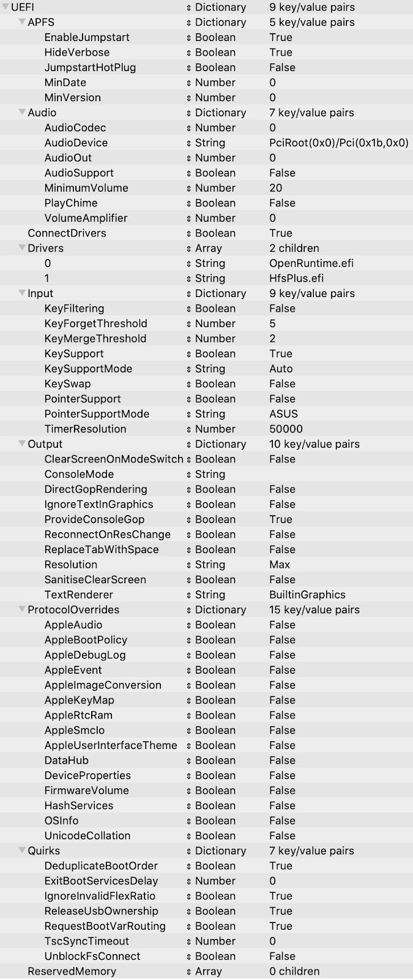413x980 pixels.
Task: Click the empty ConsoleMode value field
Action: [x=330, y=475]
